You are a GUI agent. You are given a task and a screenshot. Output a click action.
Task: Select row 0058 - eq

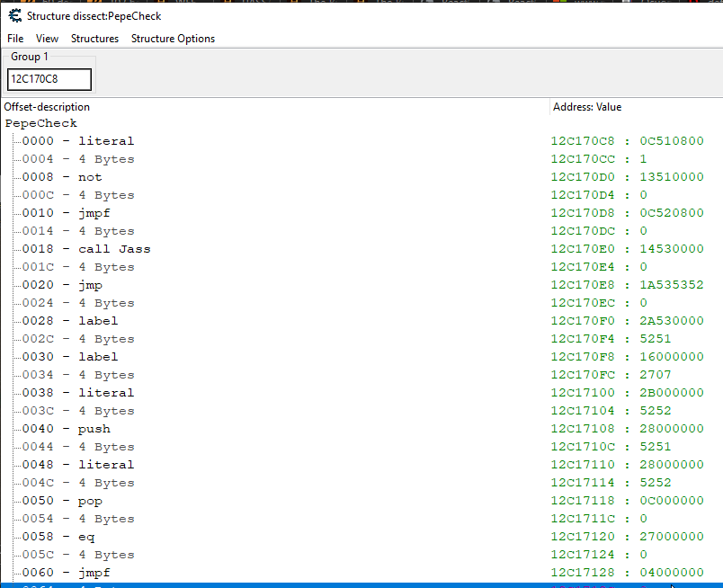tap(58, 537)
